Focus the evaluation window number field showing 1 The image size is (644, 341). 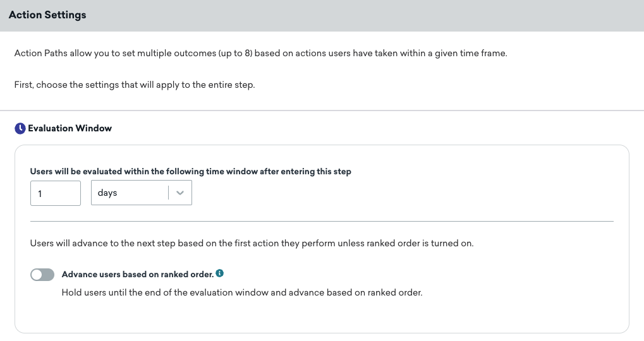56,193
